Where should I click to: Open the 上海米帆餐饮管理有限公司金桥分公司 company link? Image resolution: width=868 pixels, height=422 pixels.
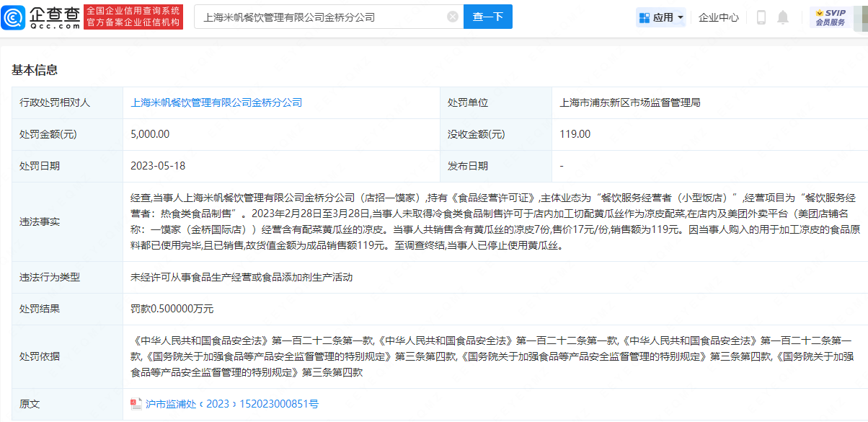(x=216, y=102)
